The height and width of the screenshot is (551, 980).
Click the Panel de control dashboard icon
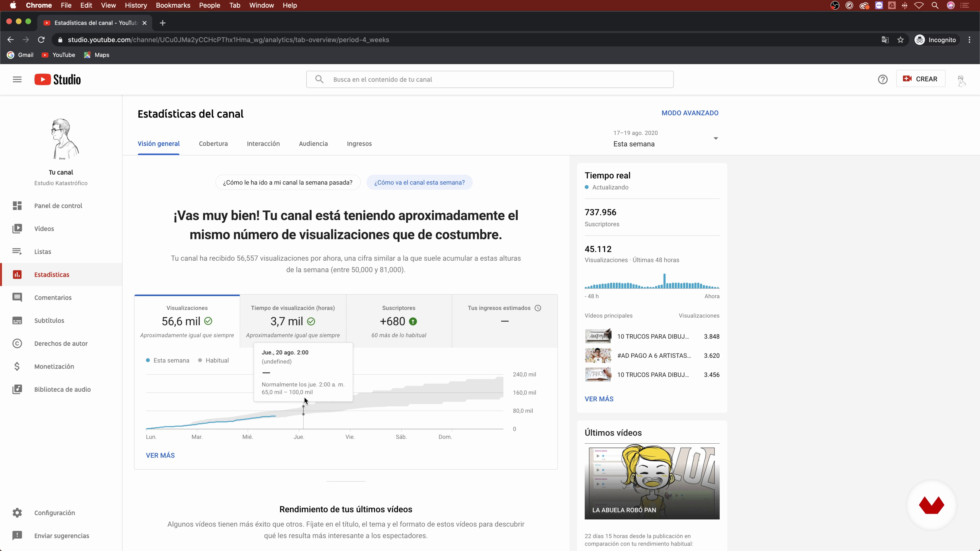[x=17, y=206]
